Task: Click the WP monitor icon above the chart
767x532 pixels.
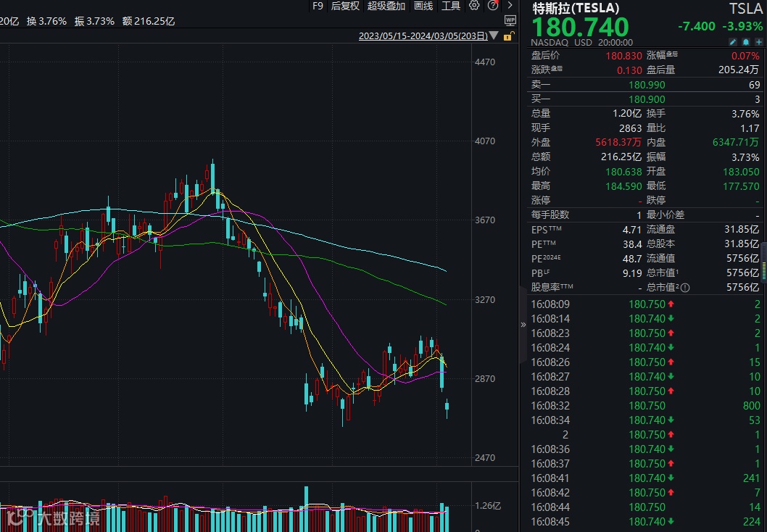Action: pyautogui.click(x=510, y=20)
